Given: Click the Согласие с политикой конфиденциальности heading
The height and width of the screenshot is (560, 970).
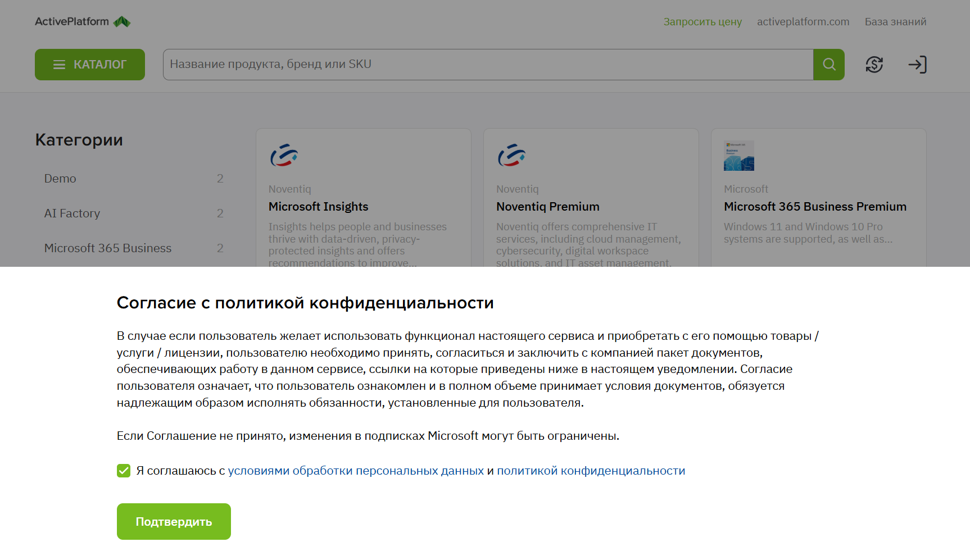Looking at the screenshot, I should [x=305, y=303].
